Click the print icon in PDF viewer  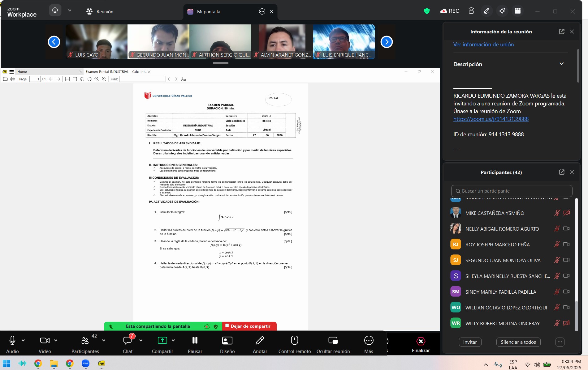pyautogui.click(x=13, y=79)
